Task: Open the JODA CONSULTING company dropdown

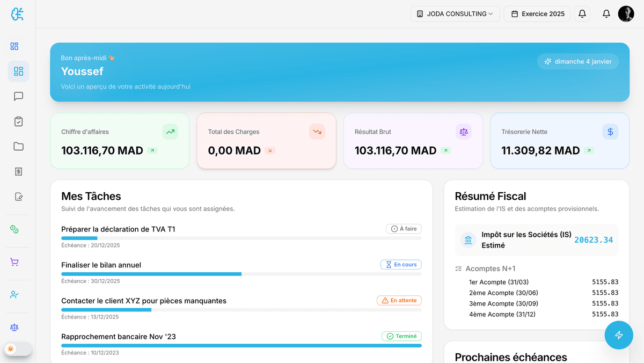Action: [455, 14]
